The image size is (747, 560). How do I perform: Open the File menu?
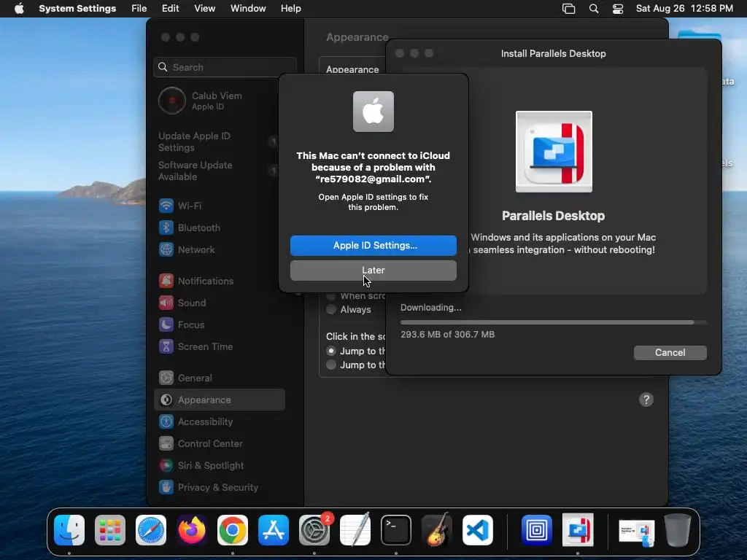139,9
